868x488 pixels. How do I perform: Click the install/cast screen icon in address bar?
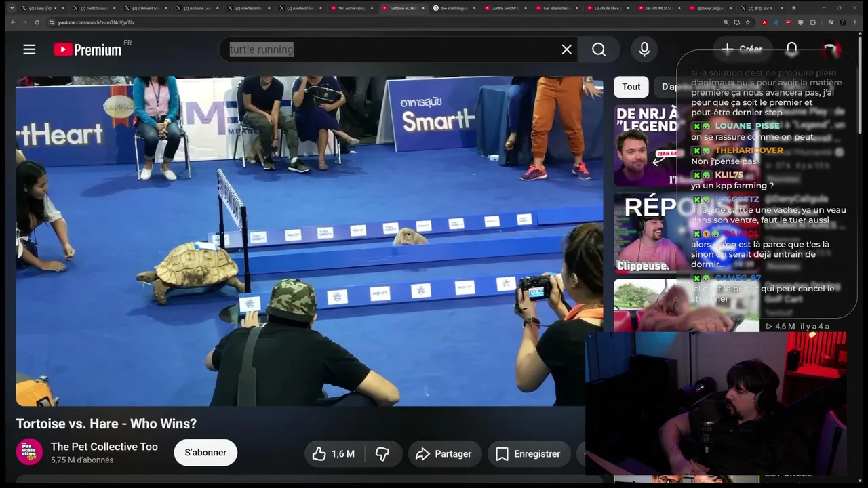[737, 22]
